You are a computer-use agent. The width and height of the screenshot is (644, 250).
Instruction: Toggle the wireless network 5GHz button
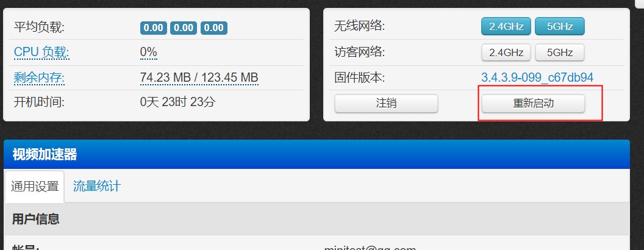[559, 27]
